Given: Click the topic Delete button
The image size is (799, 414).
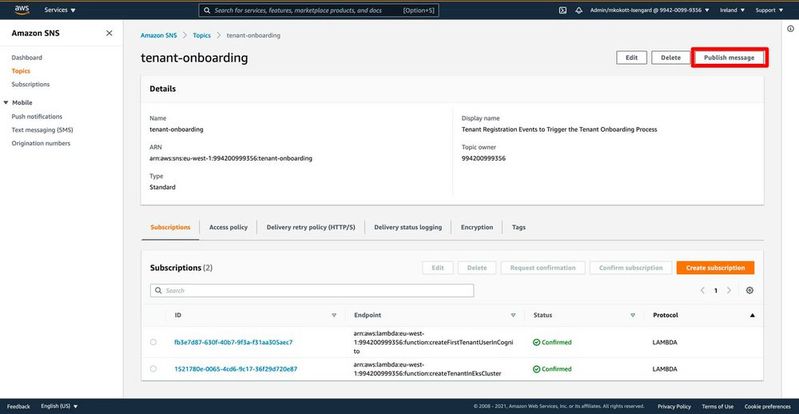Looking at the screenshot, I should click(671, 58).
